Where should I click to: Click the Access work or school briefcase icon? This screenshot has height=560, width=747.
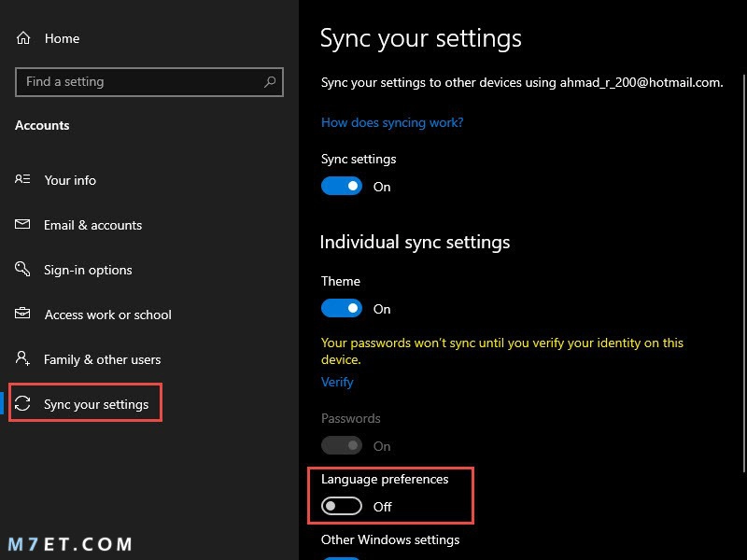[x=22, y=314]
